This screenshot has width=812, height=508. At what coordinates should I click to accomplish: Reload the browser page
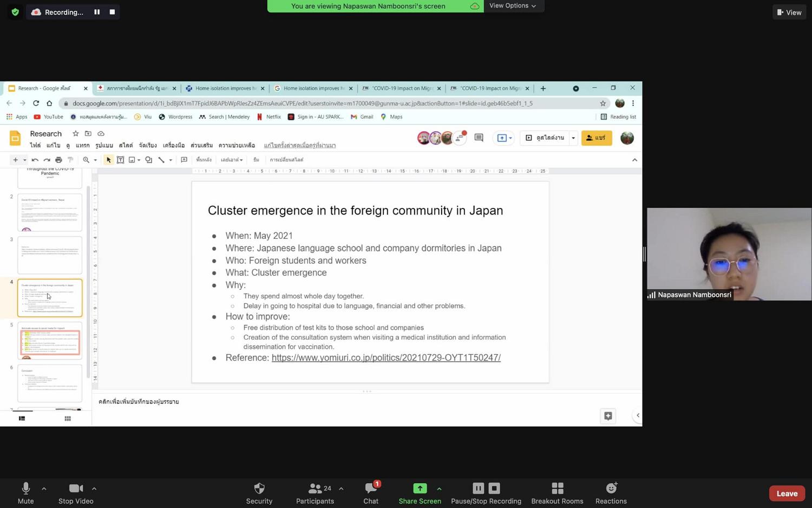click(36, 103)
